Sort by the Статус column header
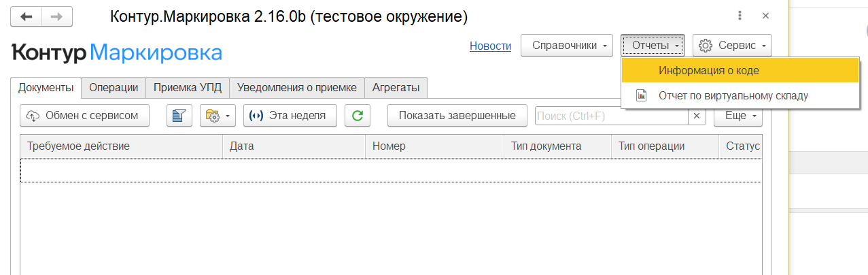The height and width of the screenshot is (275, 868). [x=740, y=146]
